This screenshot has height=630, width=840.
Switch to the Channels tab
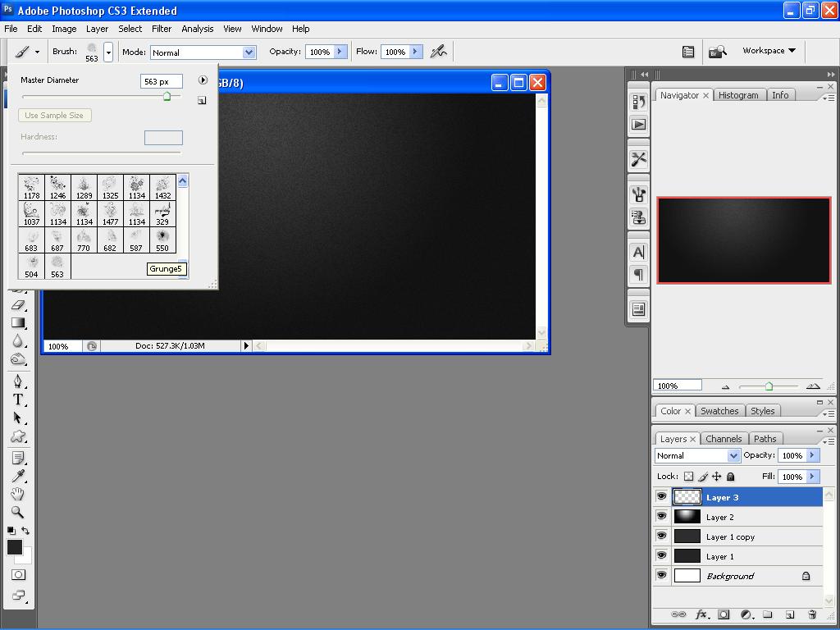[x=723, y=439]
